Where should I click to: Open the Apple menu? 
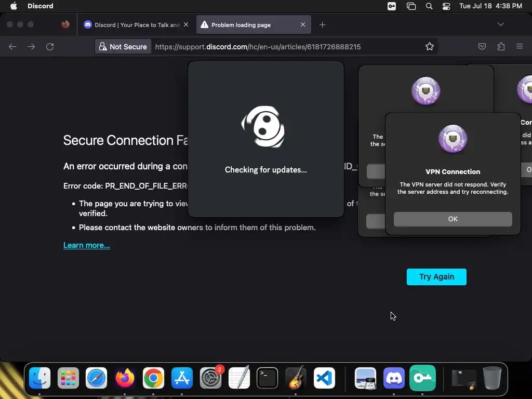[14, 6]
